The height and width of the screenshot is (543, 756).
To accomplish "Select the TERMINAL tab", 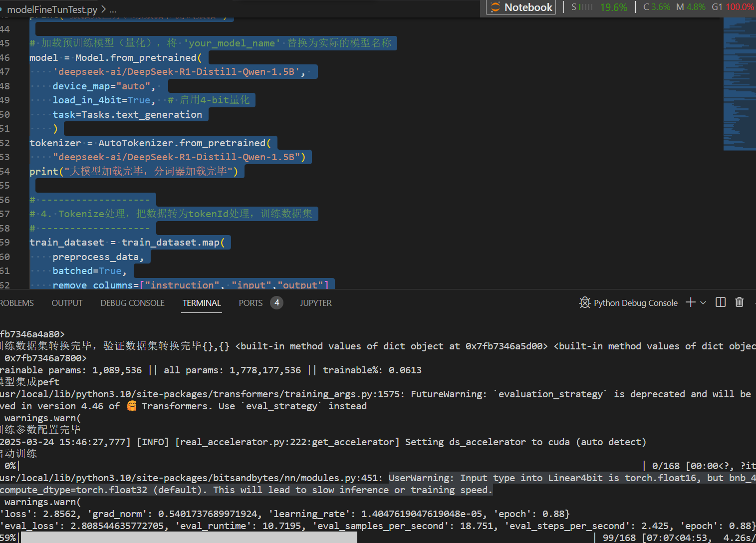I will pos(202,303).
